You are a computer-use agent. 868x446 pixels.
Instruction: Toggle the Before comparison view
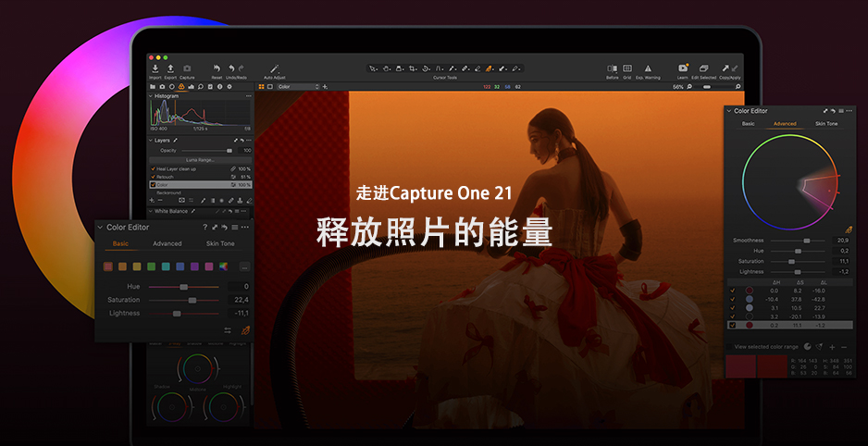pos(613,68)
